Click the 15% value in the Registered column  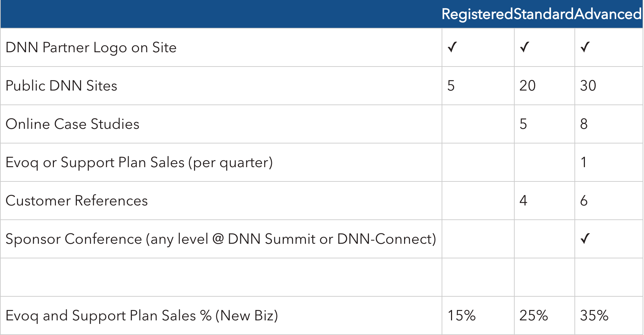click(x=461, y=315)
